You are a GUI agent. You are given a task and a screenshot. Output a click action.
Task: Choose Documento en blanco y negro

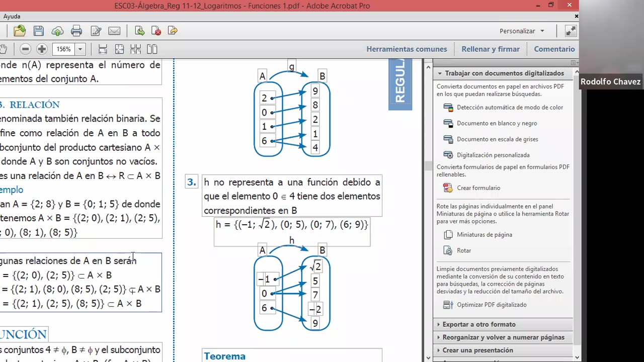497,123
